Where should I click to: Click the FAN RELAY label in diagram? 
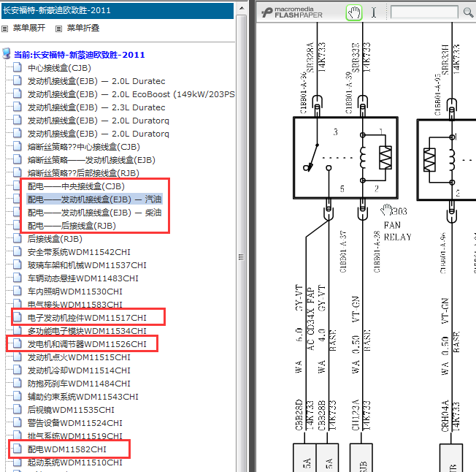point(397,231)
